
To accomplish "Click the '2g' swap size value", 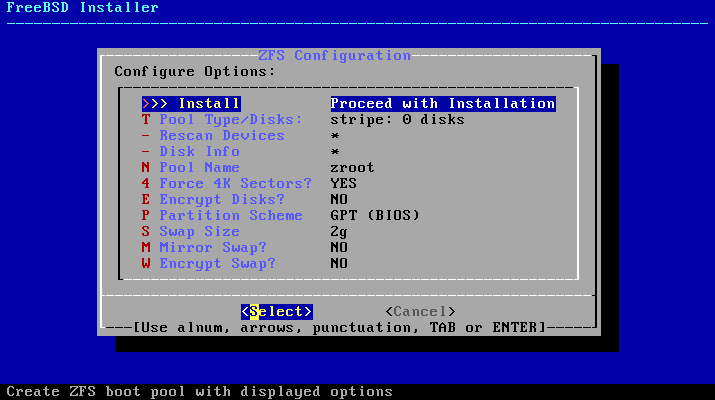I will click(339, 232).
